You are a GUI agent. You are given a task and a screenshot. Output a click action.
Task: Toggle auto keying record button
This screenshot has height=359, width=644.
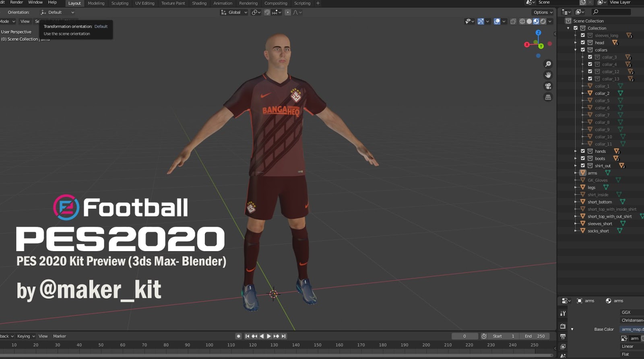click(x=238, y=336)
